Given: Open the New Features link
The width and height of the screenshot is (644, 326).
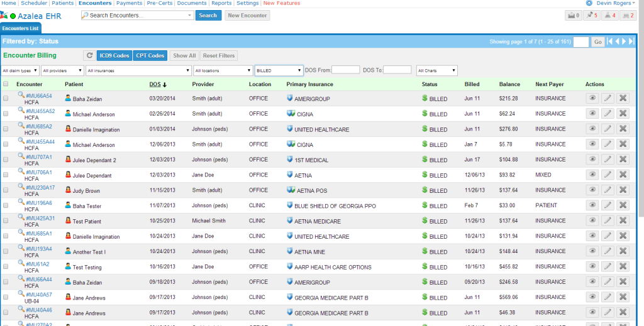Looking at the screenshot, I should tap(282, 3).
